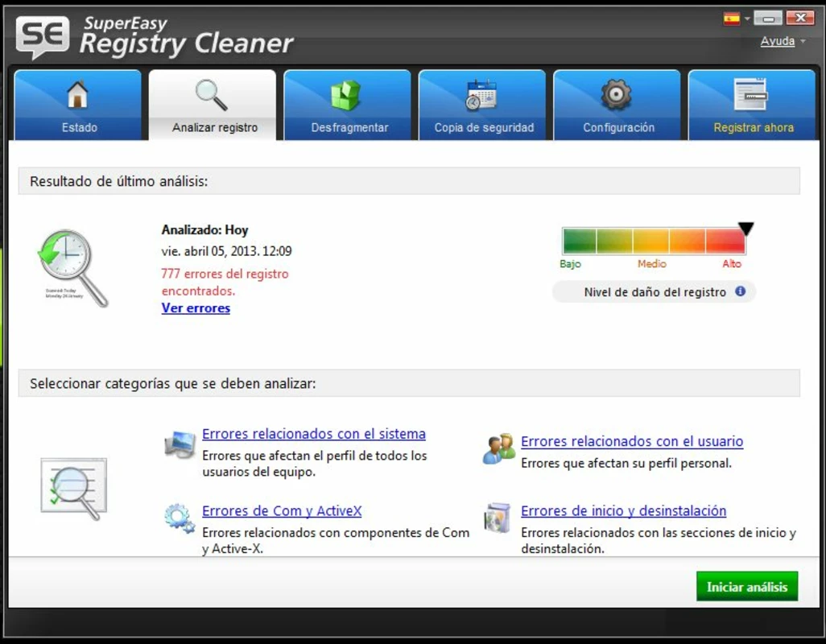The width and height of the screenshot is (826, 644).
Task: Click 'Errores que afectan su perfil personal.' text
Action: click(626, 464)
